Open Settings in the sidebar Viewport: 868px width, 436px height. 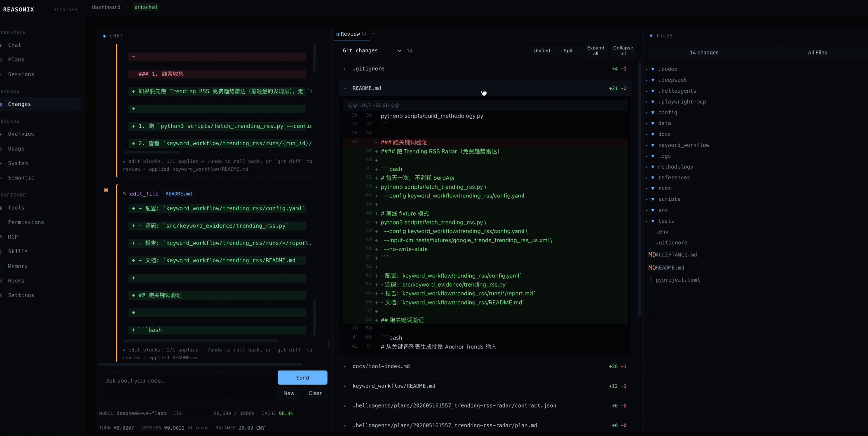(21, 295)
